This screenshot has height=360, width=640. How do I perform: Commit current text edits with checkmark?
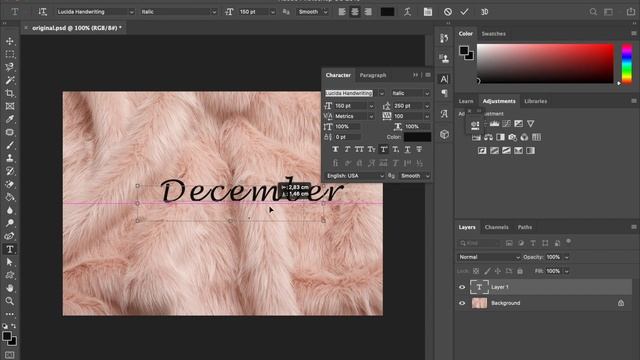(x=464, y=12)
